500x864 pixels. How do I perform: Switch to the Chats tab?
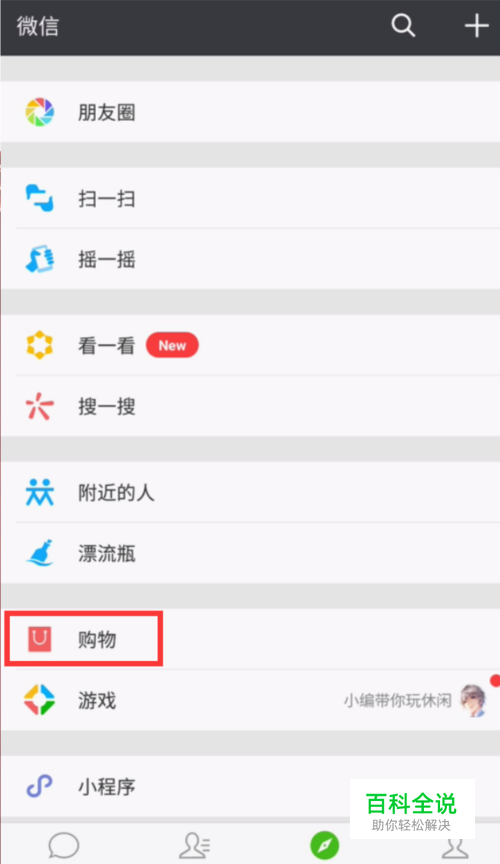coord(63,845)
